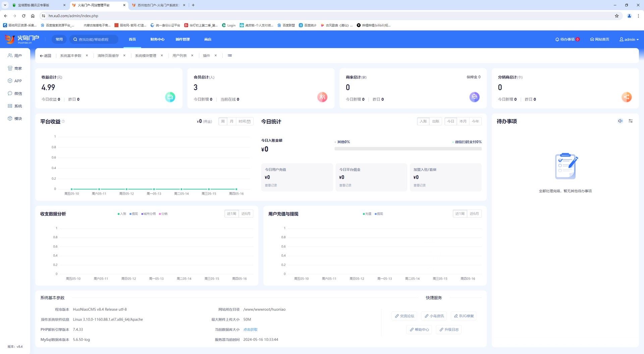Mute the 待办事项 sound icon
Viewport: 644px width, 354px height.
[x=620, y=121]
